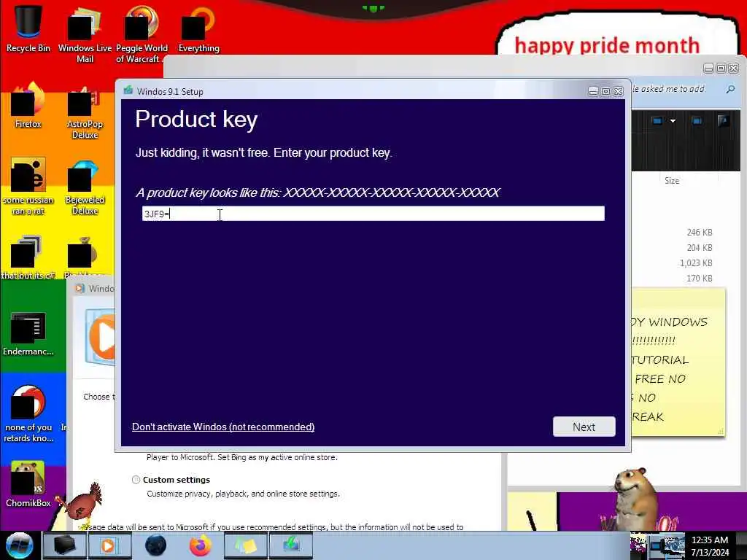Image resolution: width=747 pixels, height=560 pixels.
Task: Open 'some russian ran a rat' icon
Action: 28,187
